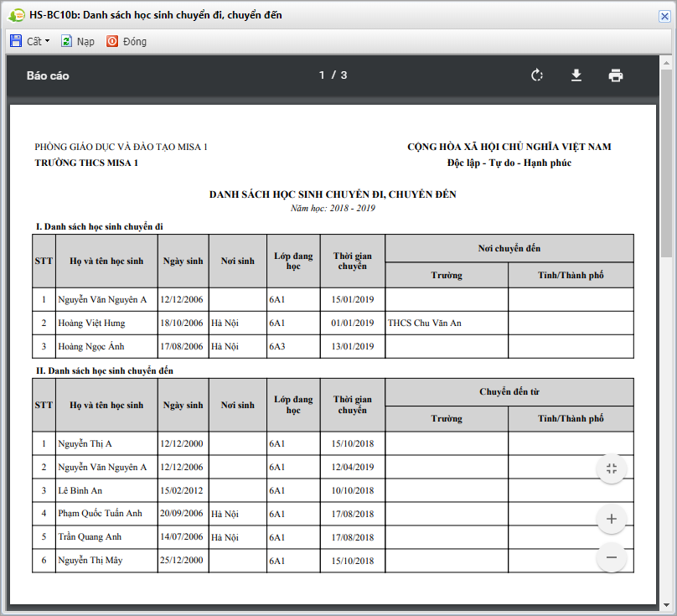Click the Năm học: 2018 - 2019 text
This screenshot has height=616, width=677.
tap(333, 208)
